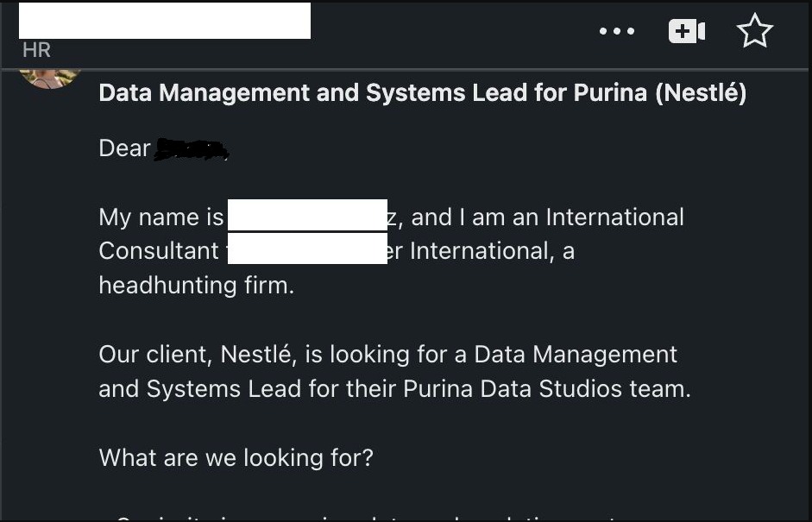The image size is (812, 522).
Task: Click the "My name is" text
Action: (161, 217)
